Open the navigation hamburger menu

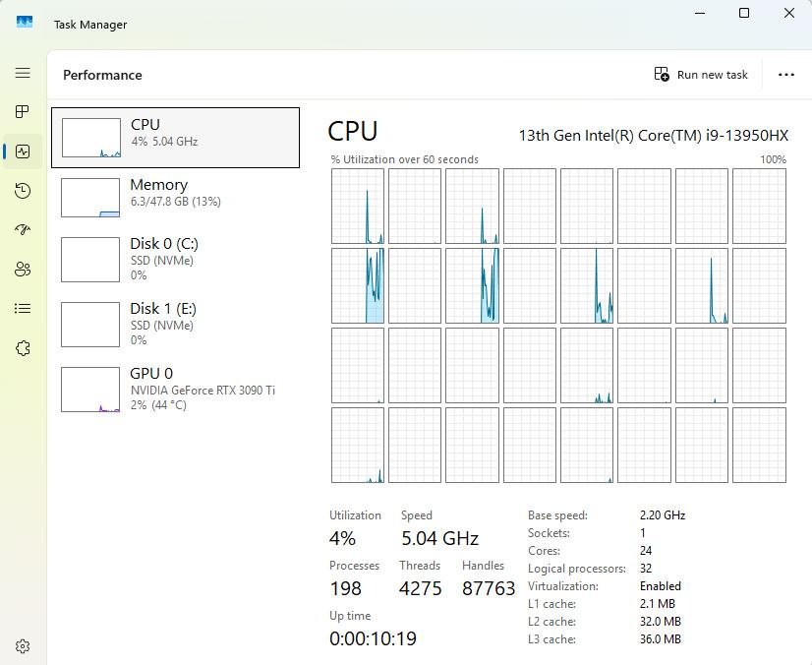23,73
